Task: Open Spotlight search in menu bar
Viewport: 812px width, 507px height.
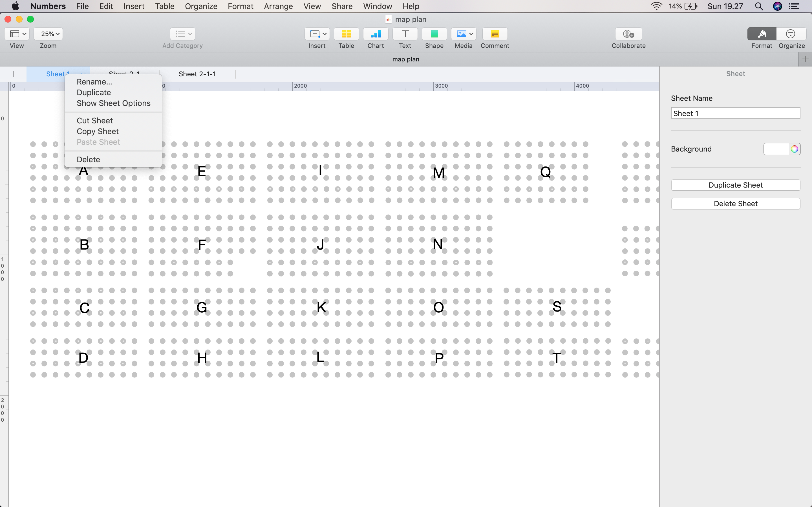Action: (x=759, y=6)
